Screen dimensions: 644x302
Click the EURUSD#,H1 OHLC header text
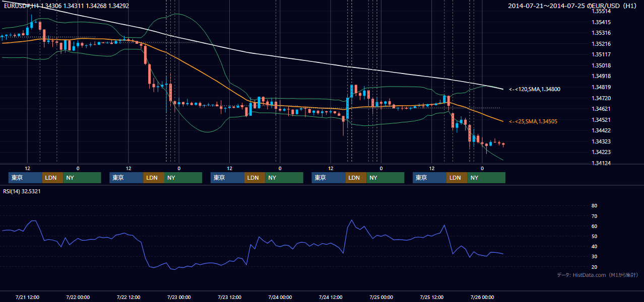click(x=66, y=6)
